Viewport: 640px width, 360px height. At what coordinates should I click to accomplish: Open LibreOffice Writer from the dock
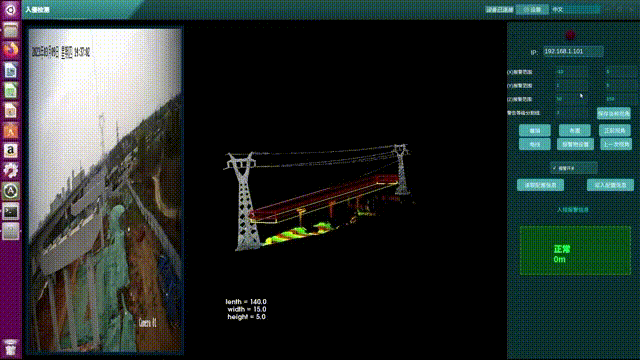pyautogui.click(x=11, y=70)
